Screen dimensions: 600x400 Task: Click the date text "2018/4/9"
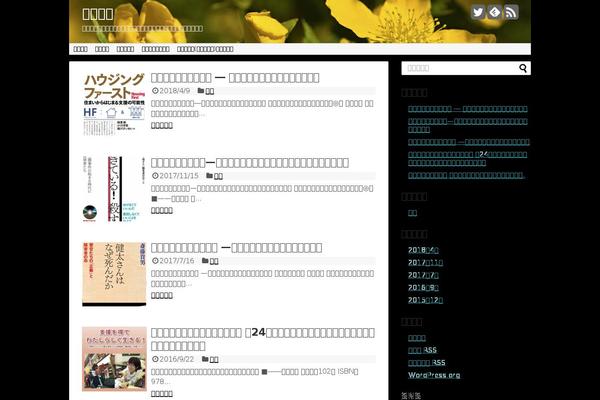pyautogui.click(x=174, y=91)
